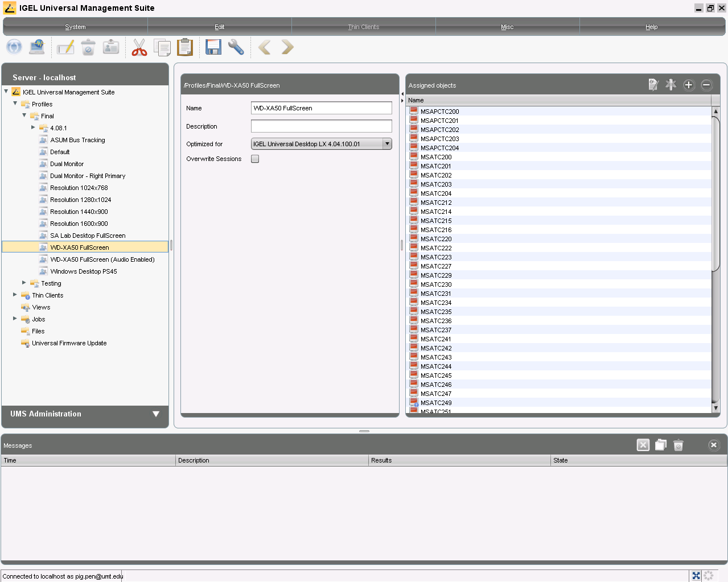Click the Name column header in Assigned objects
The height and width of the screenshot is (582, 728).
point(559,100)
